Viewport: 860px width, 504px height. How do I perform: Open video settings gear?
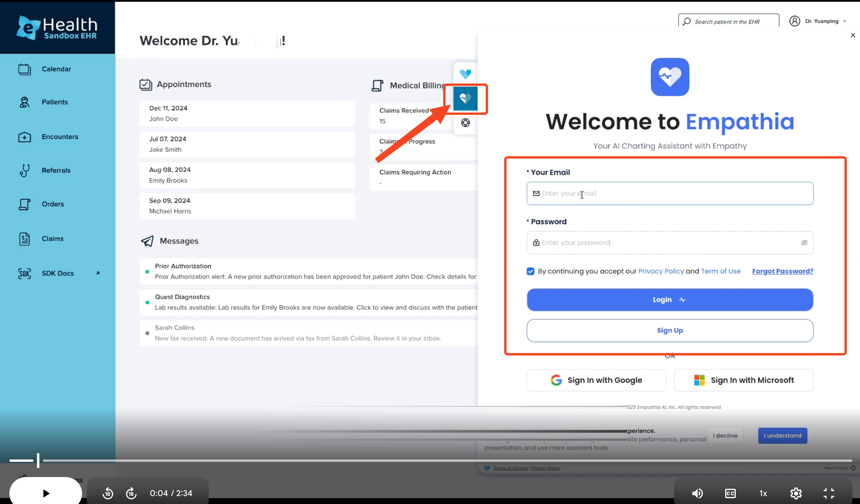click(796, 493)
